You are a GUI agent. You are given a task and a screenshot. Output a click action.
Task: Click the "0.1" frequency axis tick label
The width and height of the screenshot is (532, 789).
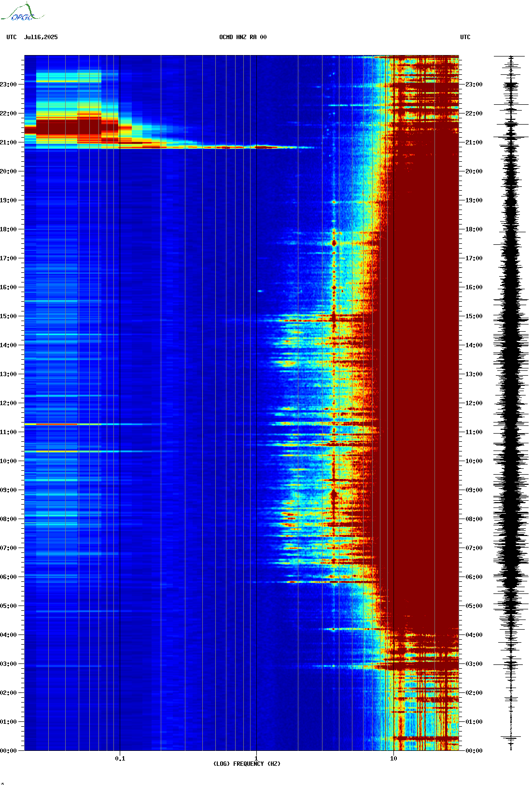click(x=120, y=759)
